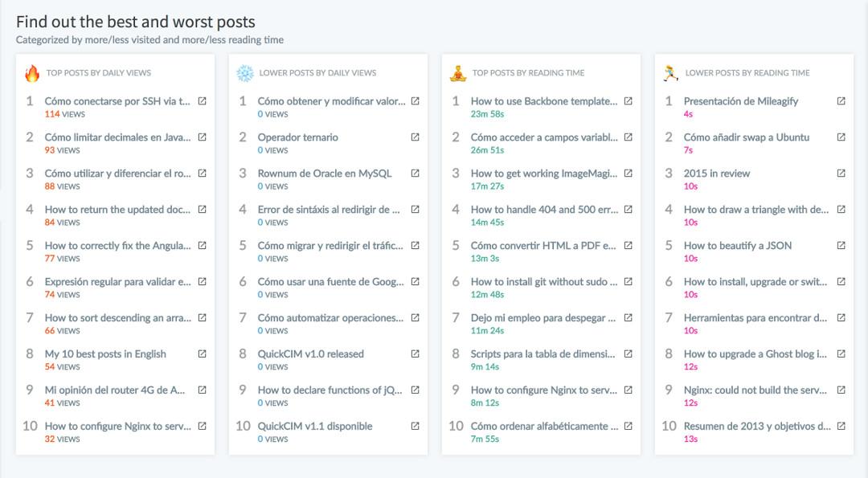Click the fire icon in Top Posts by Daily Views
The image size is (868, 478).
pyautogui.click(x=32, y=73)
